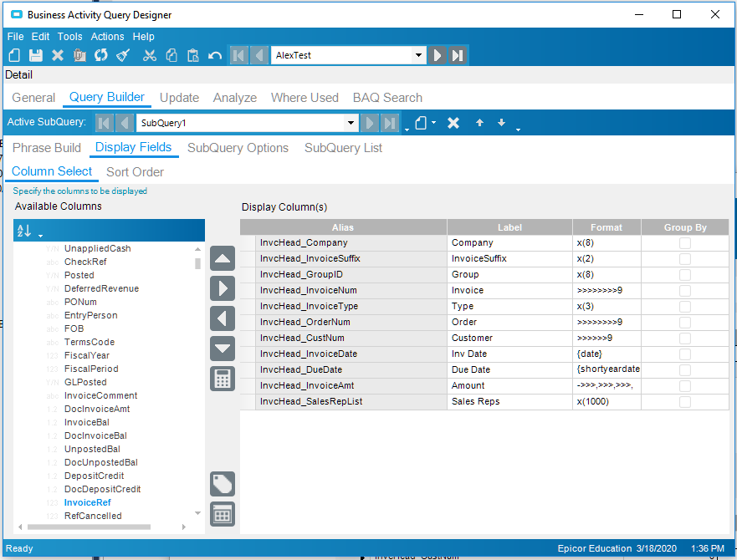Screen dimensions: 737x560
Task: Select TermsCode in Available Columns
Action: coord(90,342)
